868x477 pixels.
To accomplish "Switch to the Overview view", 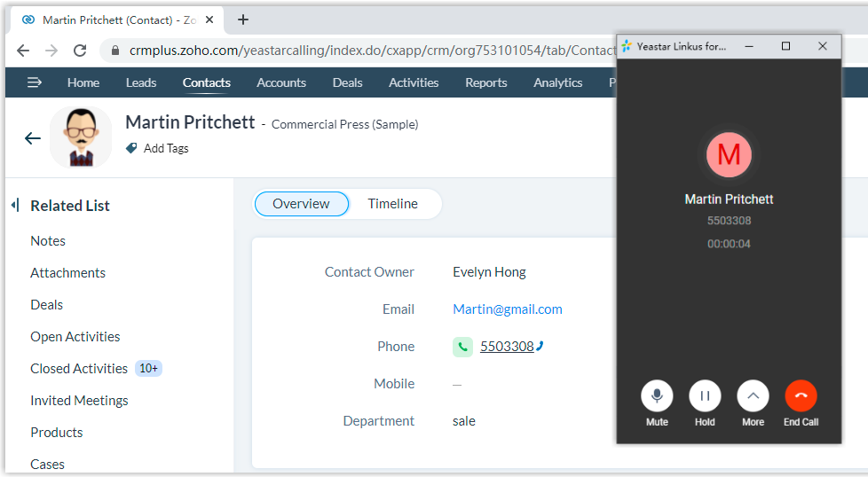I will click(301, 204).
